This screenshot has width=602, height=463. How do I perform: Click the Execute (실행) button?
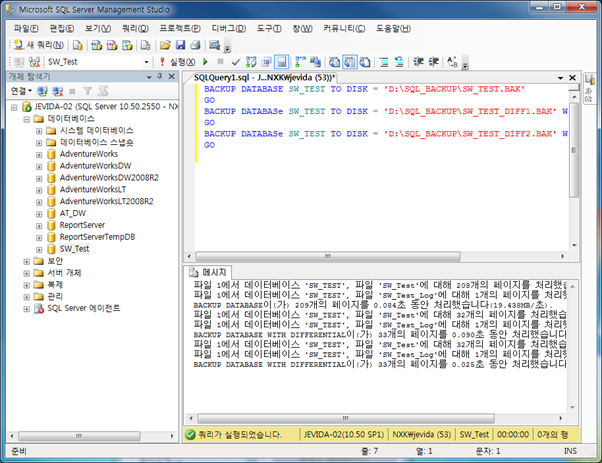click(x=177, y=62)
